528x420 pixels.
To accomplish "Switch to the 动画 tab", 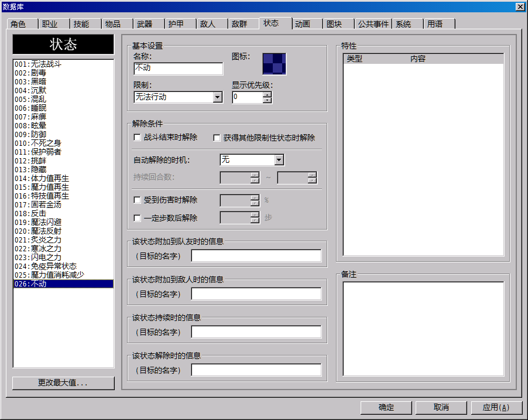I will (307, 24).
